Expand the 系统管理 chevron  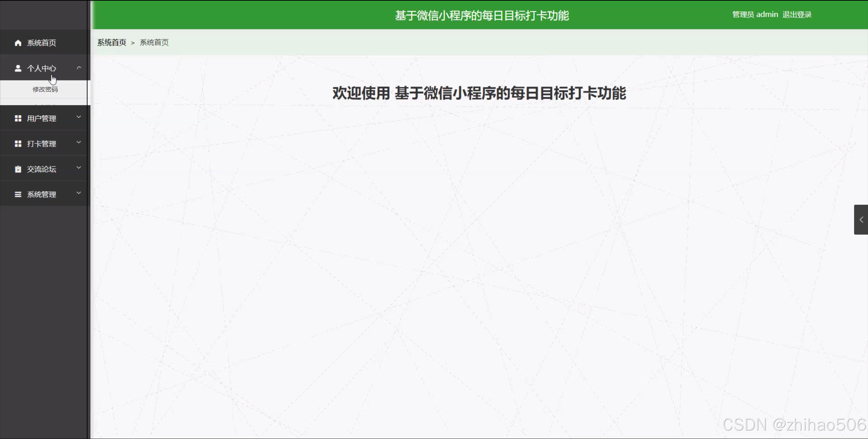point(79,193)
